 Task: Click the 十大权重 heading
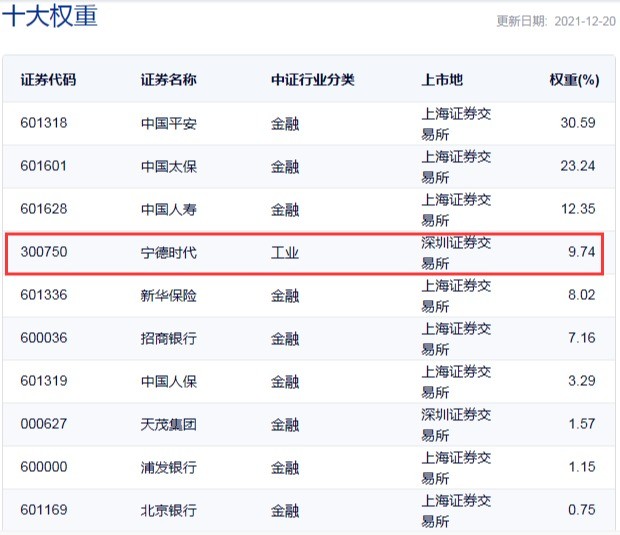50,16
